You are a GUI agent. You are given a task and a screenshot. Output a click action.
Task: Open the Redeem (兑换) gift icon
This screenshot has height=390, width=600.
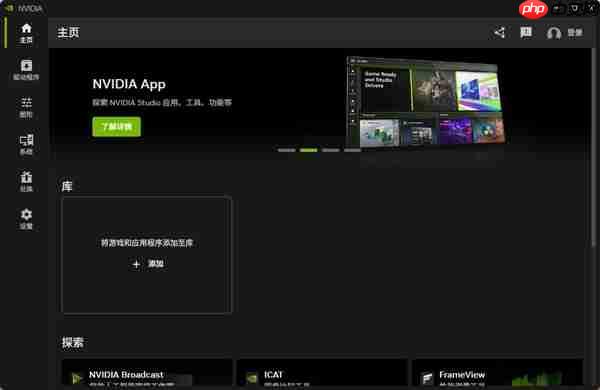click(x=26, y=181)
